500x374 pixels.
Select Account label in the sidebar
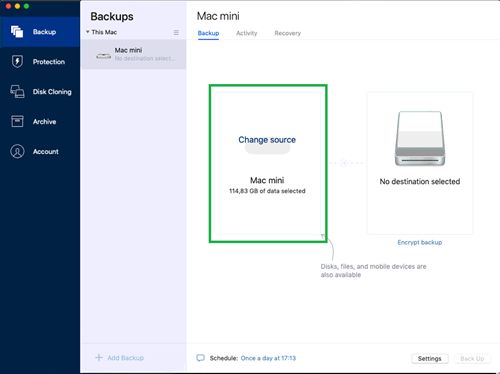[x=46, y=152]
